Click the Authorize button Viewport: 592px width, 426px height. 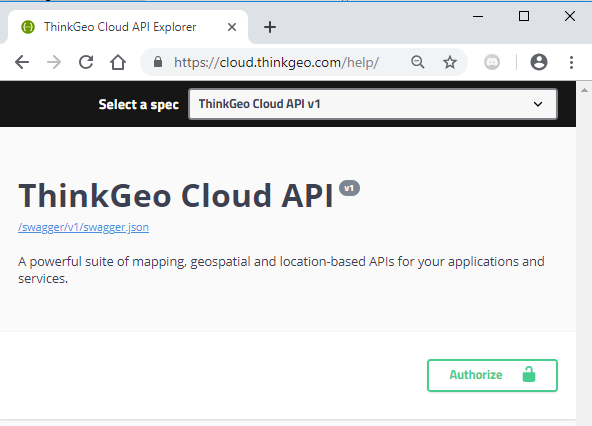tap(492, 375)
